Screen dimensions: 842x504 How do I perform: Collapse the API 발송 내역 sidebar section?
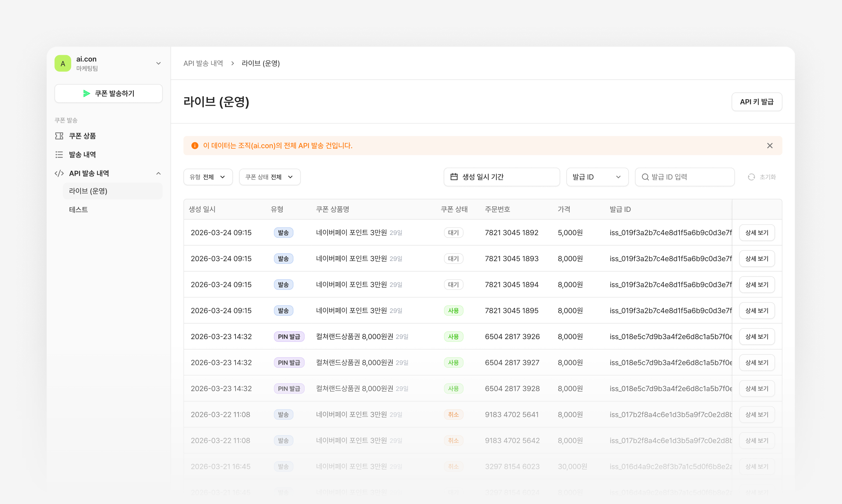coord(158,173)
